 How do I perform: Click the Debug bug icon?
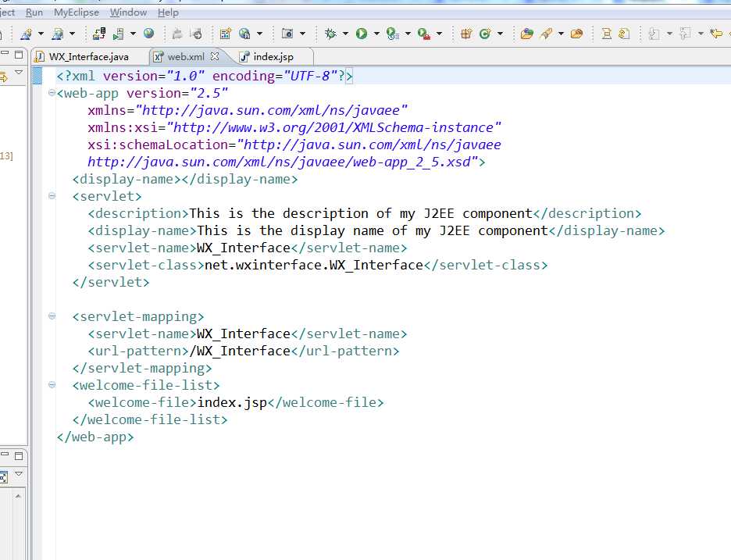(330, 34)
